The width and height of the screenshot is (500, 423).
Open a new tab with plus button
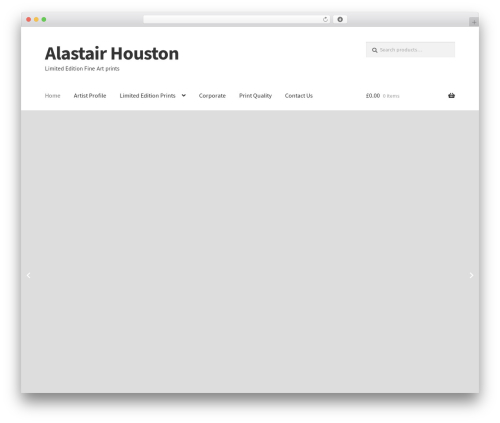click(474, 22)
